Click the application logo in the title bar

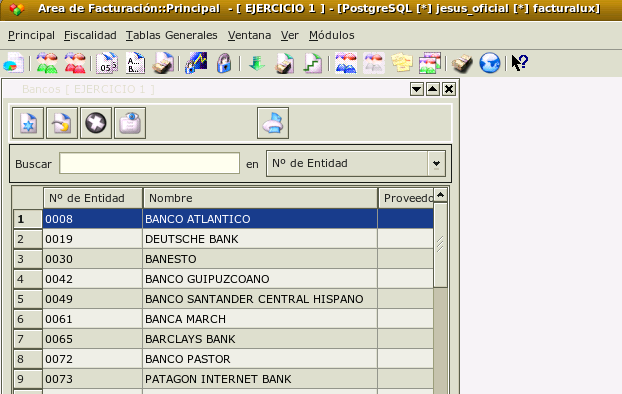point(17,9)
